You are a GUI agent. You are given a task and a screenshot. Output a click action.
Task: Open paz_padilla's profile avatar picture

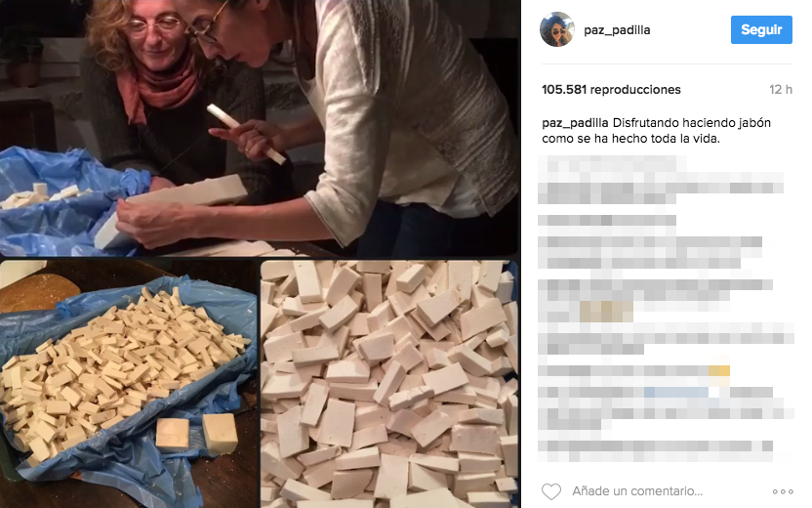[x=557, y=29]
